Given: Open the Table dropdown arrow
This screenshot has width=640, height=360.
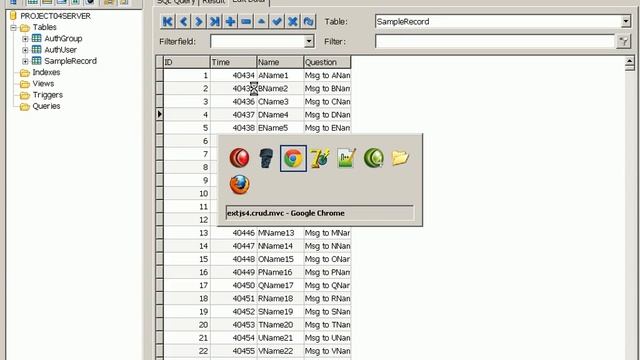Looking at the screenshot, I should pos(626,21).
